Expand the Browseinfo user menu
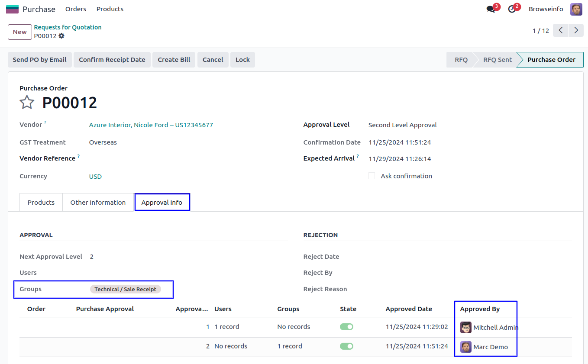The height and width of the screenshot is (364, 588). [546, 9]
